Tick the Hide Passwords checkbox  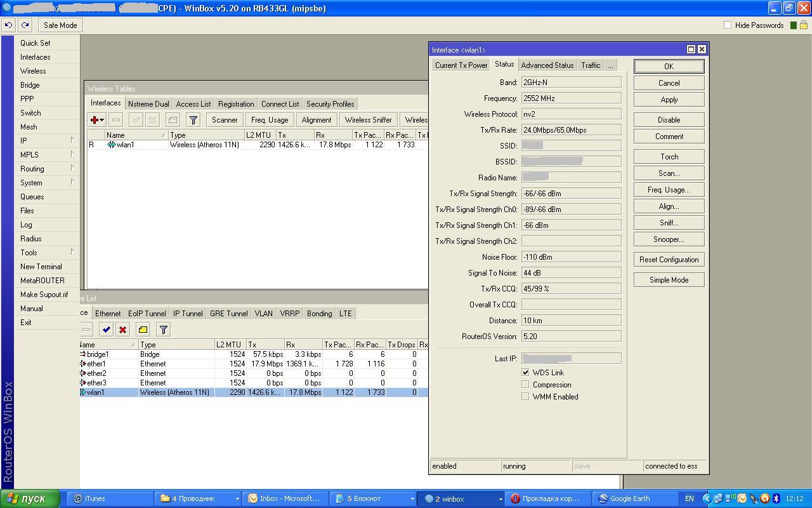pyautogui.click(x=728, y=25)
